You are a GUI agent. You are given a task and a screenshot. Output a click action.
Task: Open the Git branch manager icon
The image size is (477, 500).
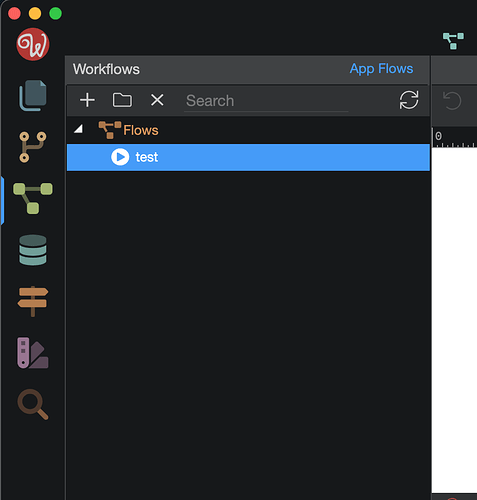[33, 147]
